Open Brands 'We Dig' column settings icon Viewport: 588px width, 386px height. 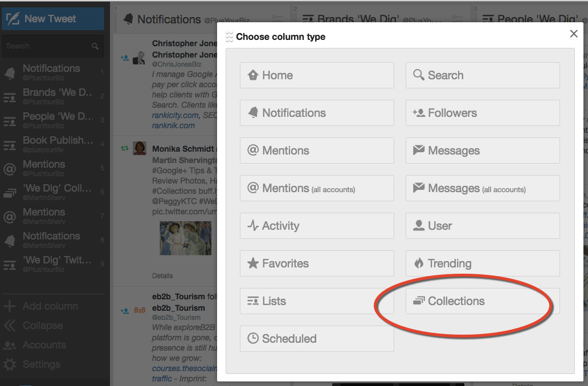point(458,18)
